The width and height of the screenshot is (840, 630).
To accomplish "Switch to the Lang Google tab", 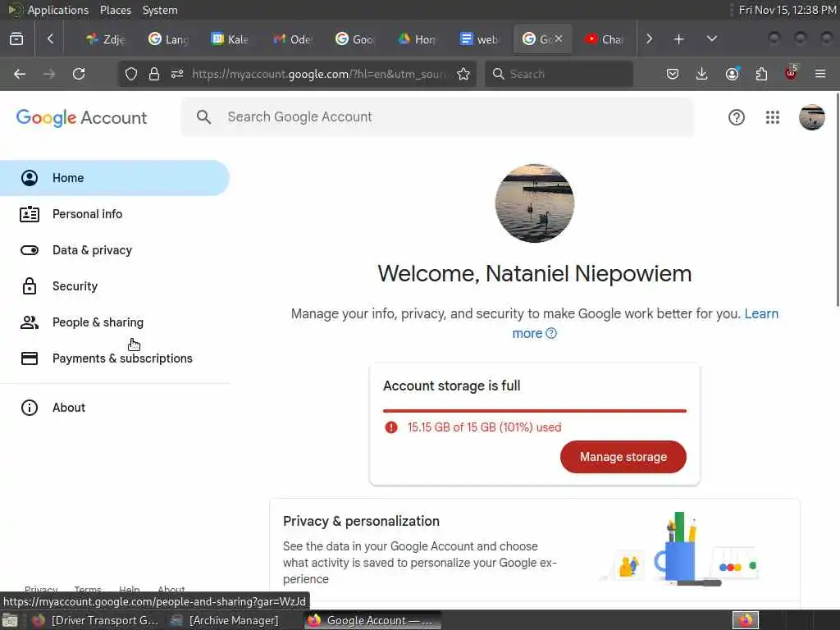I will [167, 39].
